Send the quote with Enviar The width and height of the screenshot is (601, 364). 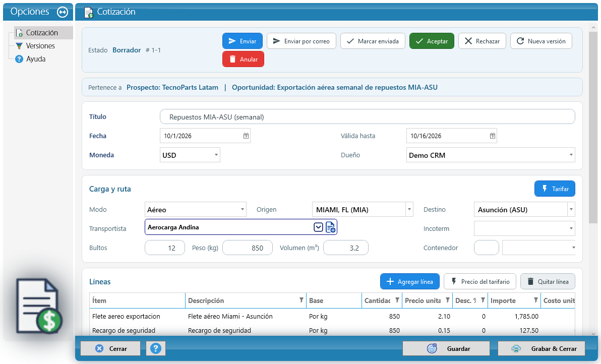coord(243,41)
